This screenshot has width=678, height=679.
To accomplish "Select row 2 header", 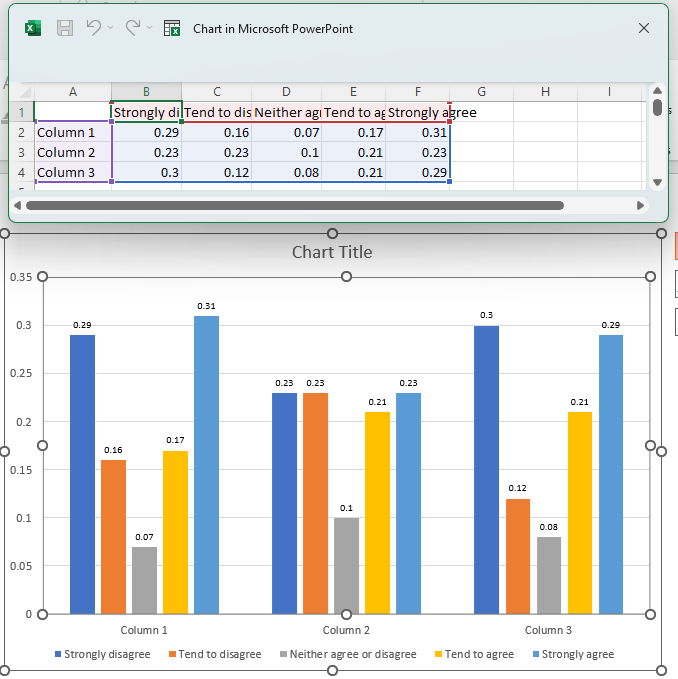I will (21, 132).
